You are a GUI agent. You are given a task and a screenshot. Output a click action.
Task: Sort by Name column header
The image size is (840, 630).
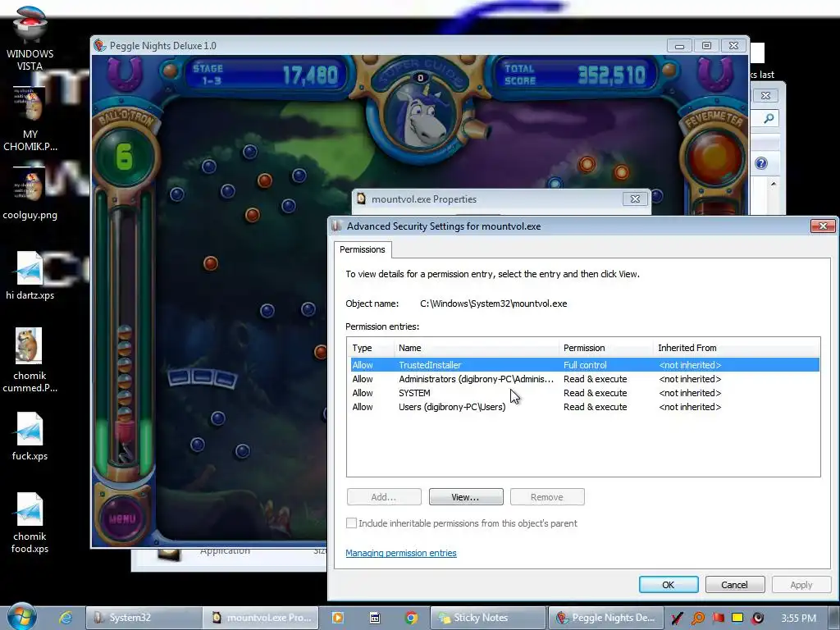pyautogui.click(x=476, y=348)
